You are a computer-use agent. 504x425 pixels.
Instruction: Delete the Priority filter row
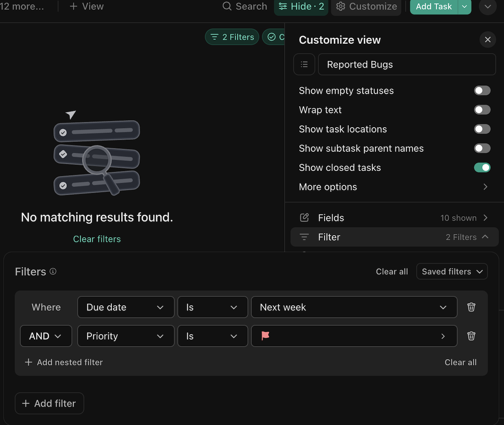click(x=471, y=336)
